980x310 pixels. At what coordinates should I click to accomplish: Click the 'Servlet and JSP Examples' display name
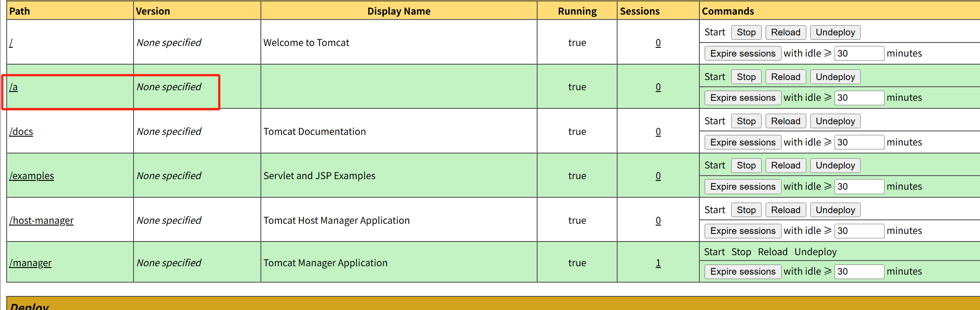(319, 176)
